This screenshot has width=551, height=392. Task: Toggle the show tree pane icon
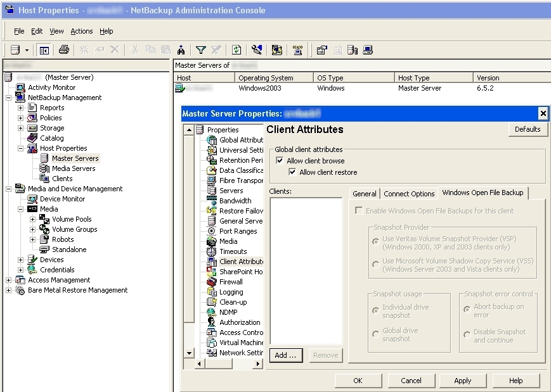(x=44, y=50)
